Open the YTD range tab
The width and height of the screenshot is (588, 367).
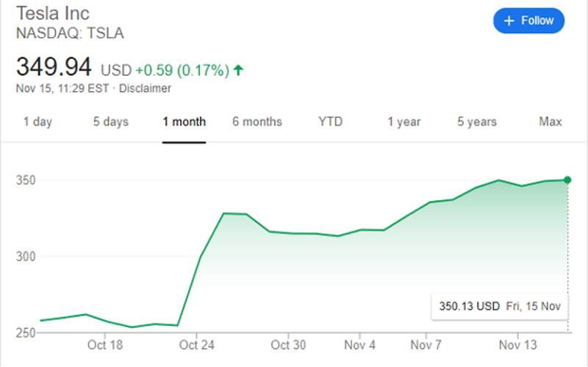click(330, 121)
